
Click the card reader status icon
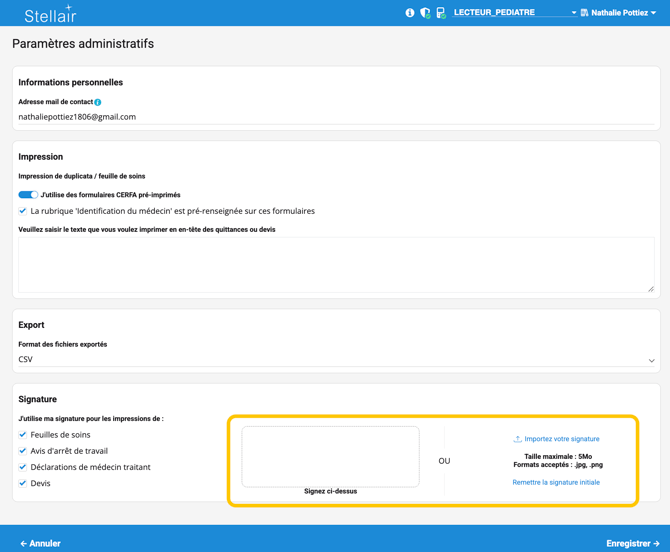tap(441, 13)
